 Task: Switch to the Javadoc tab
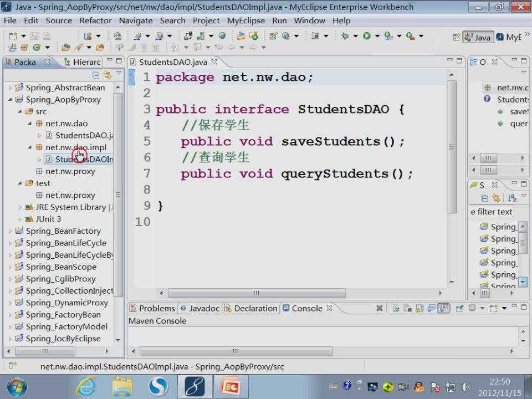(x=200, y=309)
